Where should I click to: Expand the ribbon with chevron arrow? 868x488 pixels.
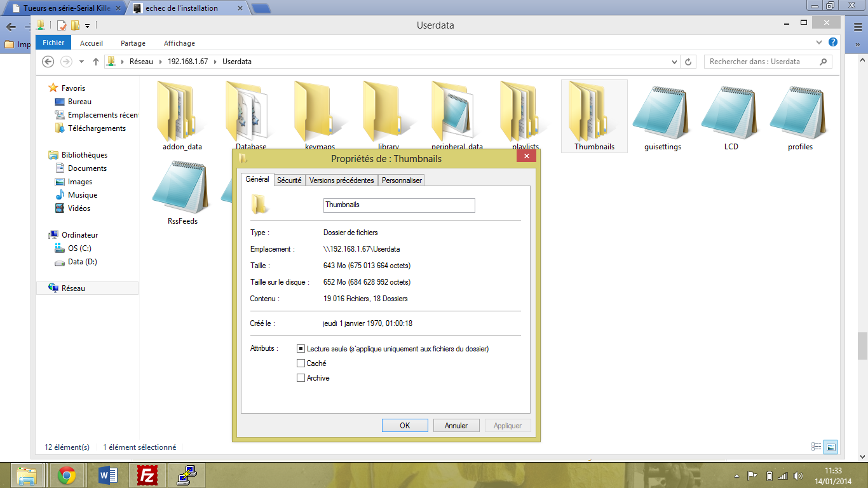coord(819,43)
